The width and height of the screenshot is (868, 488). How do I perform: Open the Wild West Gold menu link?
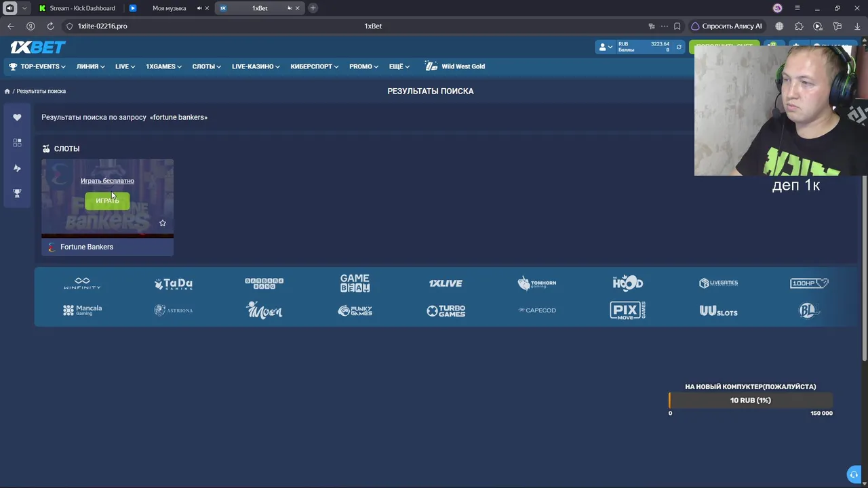[x=455, y=66]
